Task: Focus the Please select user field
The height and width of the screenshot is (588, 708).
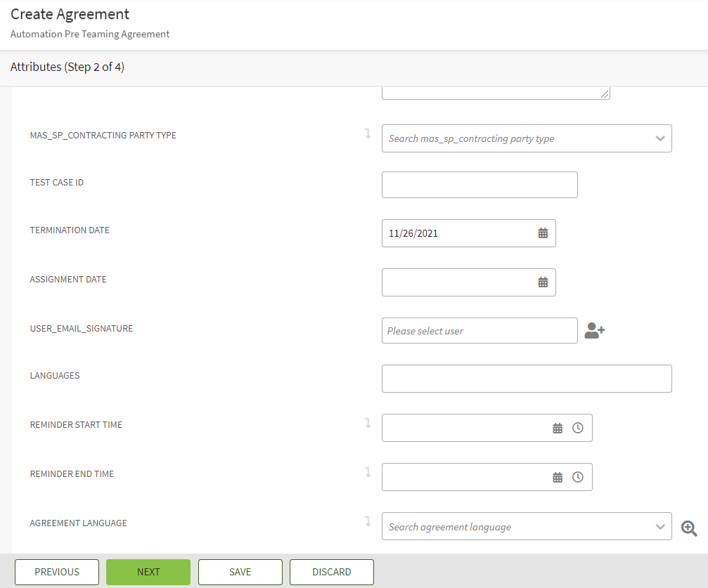Action: click(x=479, y=331)
